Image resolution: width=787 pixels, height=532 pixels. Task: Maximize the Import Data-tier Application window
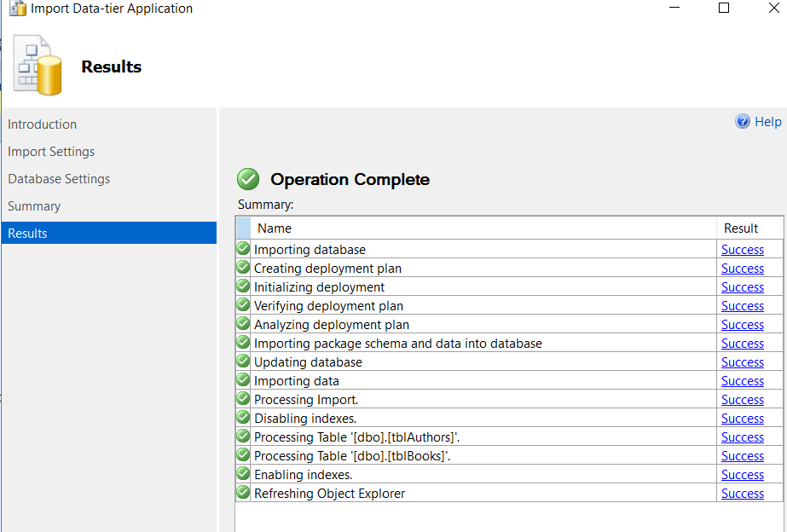(724, 9)
